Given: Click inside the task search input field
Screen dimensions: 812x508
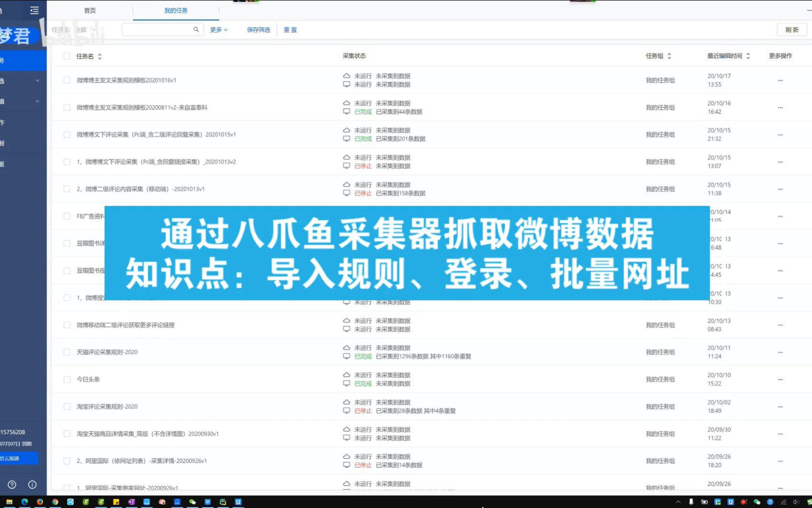Looking at the screenshot, I should (x=158, y=29).
